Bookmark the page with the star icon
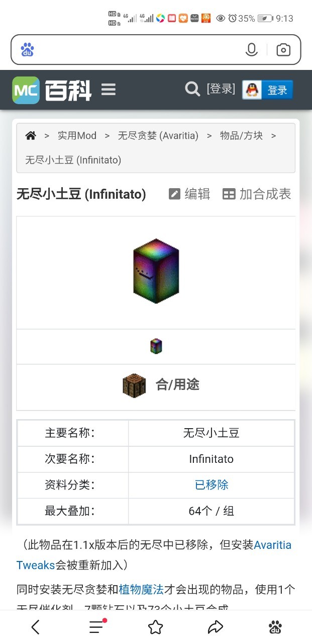 pyautogui.click(x=156, y=627)
